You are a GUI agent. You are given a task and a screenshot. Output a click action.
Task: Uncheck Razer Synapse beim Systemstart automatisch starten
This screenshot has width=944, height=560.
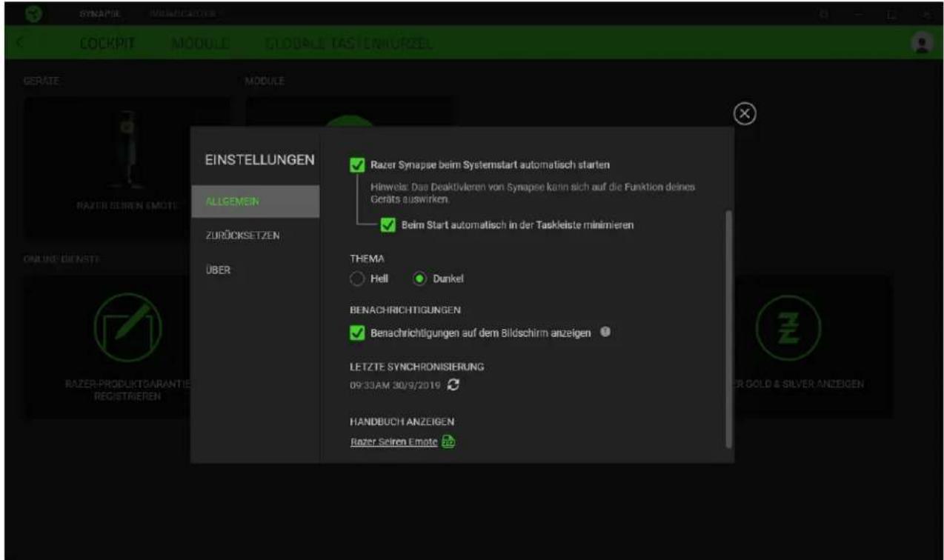(356, 164)
